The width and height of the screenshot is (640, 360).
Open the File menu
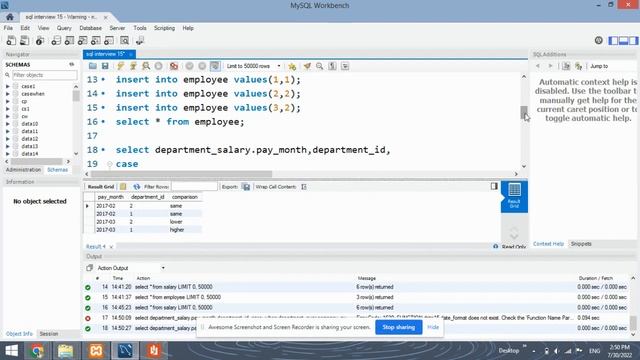pos(8,28)
